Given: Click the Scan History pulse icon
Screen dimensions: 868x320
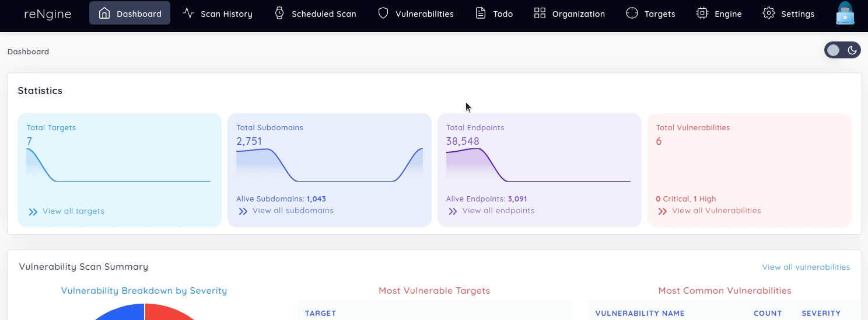Looking at the screenshot, I should tap(188, 13).
